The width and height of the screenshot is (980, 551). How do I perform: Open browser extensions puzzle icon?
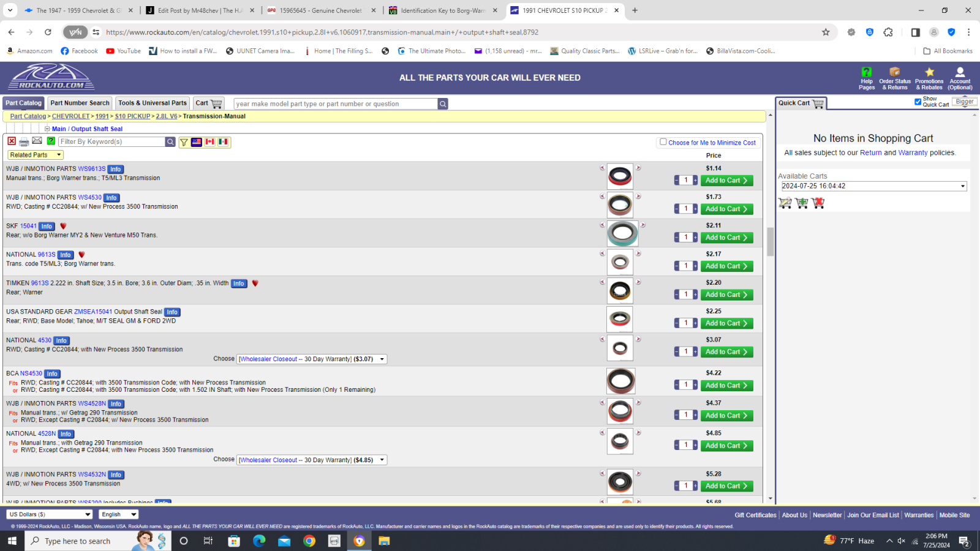[888, 32]
